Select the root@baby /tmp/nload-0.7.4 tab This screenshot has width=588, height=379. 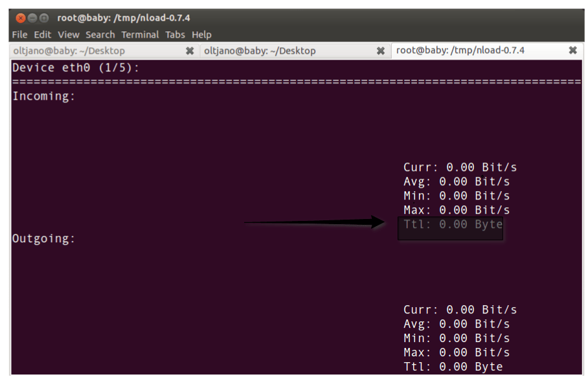(x=460, y=51)
